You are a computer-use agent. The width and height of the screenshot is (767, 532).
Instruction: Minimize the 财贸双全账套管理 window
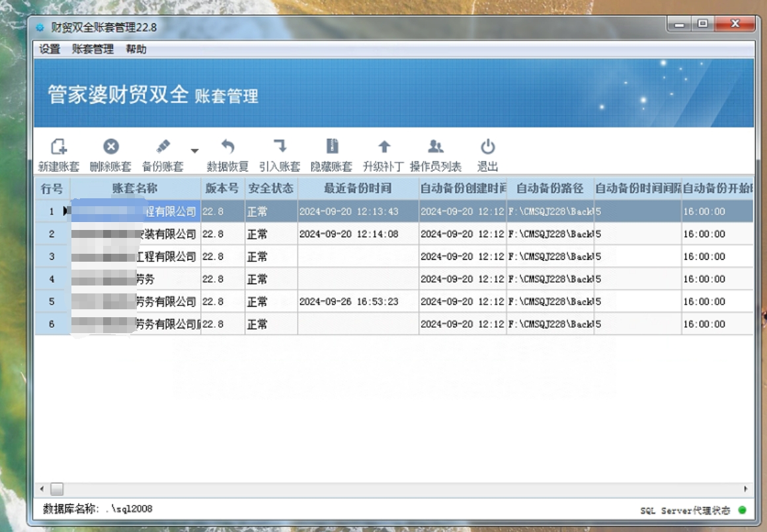pyautogui.click(x=680, y=24)
